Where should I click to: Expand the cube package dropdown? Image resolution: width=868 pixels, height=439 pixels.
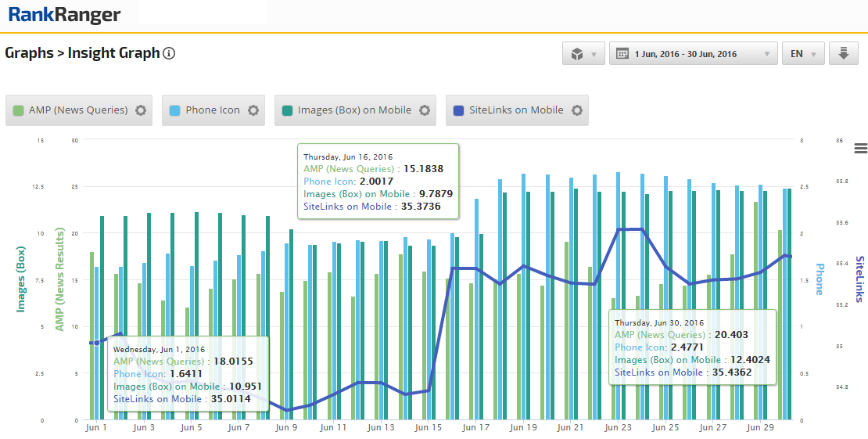(583, 54)
